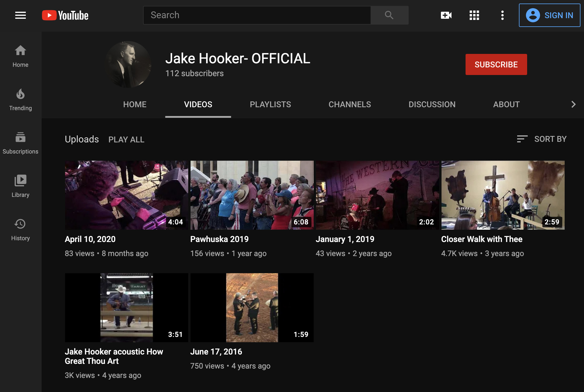The image size is (584, 392).
Task: Click the Closer Walk with Thee title
Action: [x=482, y=239]
